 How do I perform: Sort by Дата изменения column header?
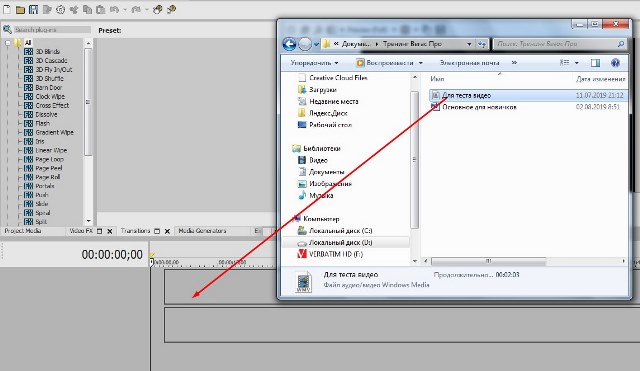[601, 79]
